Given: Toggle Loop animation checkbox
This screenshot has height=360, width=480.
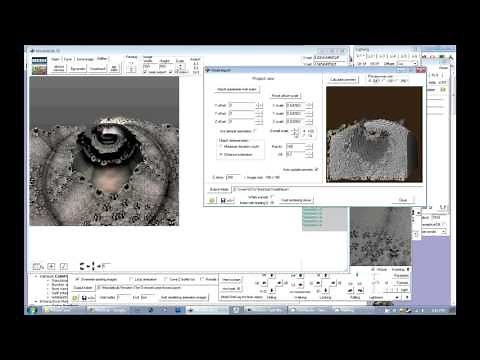Looking at the screenshot, I should [x=131, y=279].
